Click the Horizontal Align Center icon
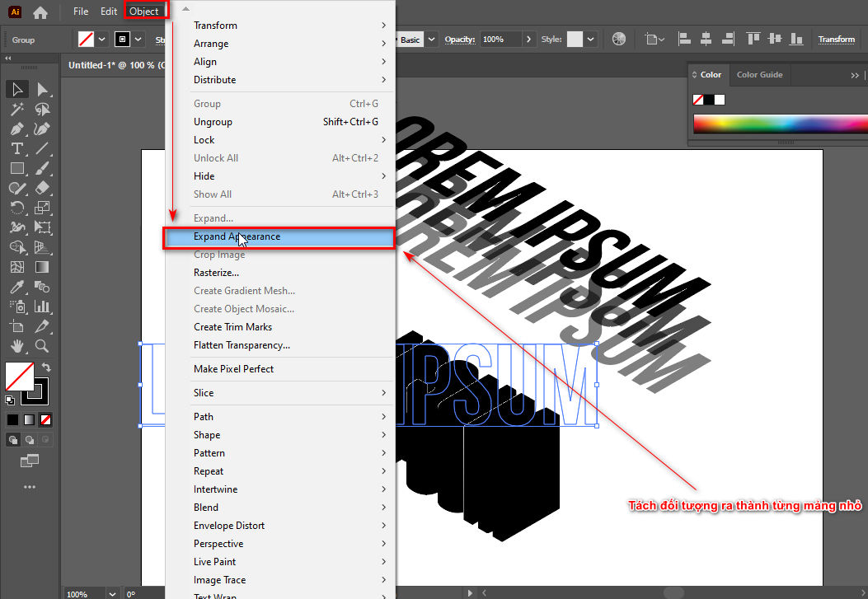Viewport: 868px width, 599px height. coord(705,39)
